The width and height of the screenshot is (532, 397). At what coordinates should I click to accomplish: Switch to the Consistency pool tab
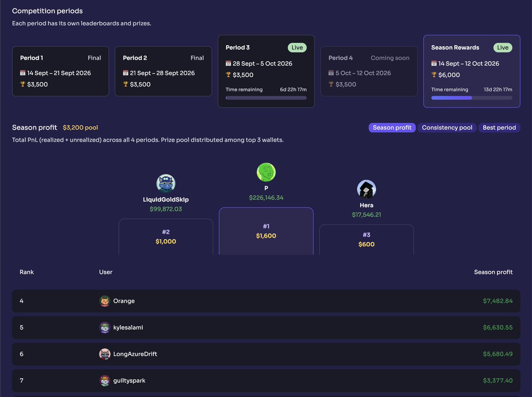click(447, 128)
